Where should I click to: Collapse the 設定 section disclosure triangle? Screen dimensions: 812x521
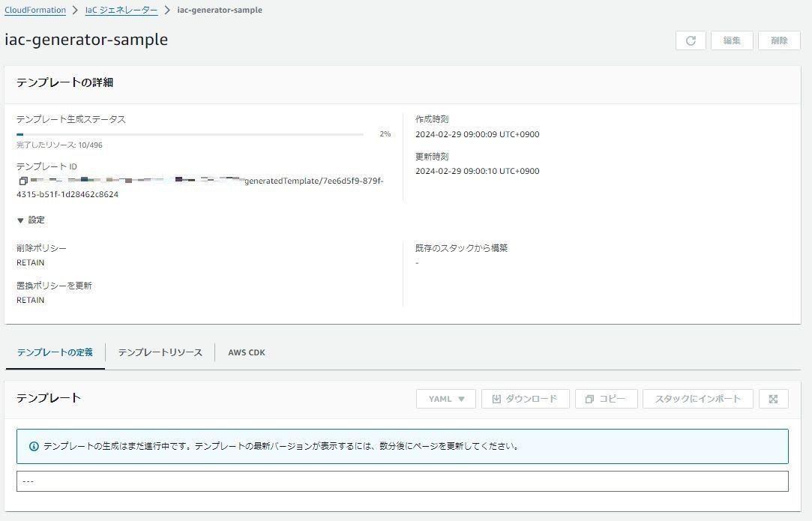pyautogui.click(x=20, y=219)
